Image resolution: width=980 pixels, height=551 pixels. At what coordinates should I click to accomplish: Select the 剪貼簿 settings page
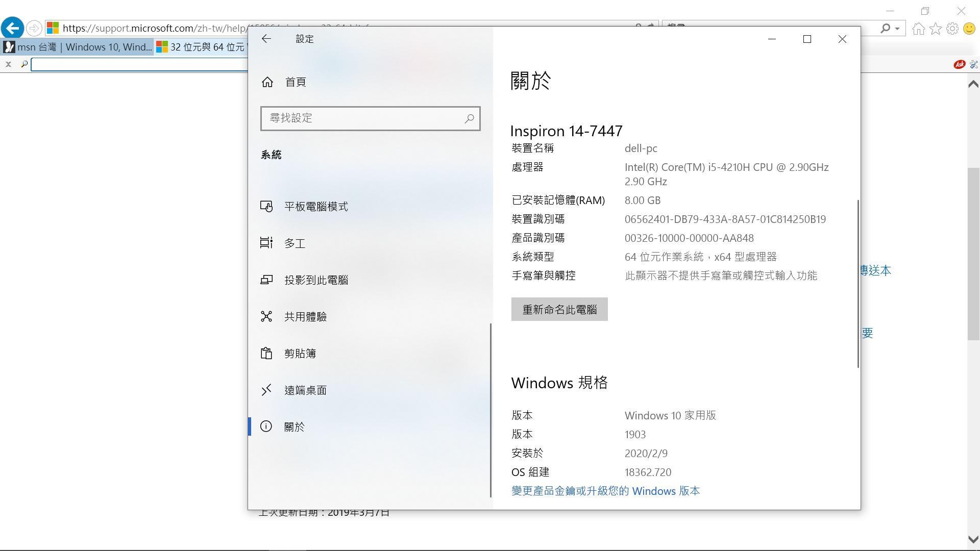(x=300, y=354)
